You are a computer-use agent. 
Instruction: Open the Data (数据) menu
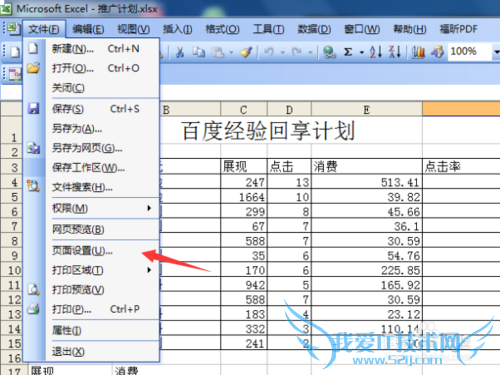[314, 29]
